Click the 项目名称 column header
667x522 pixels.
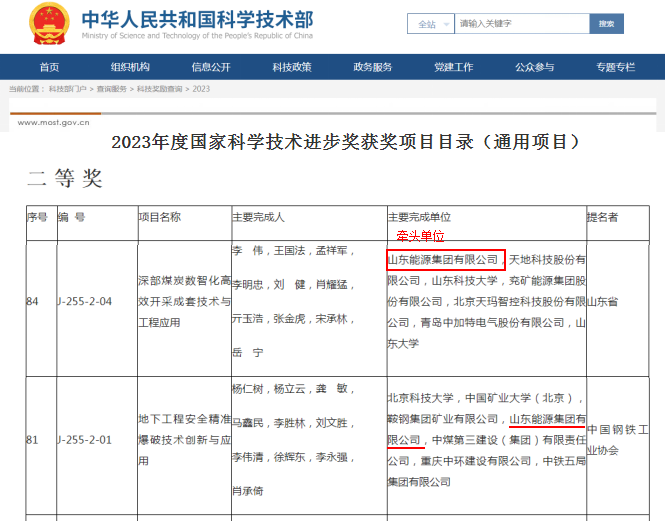(x=160, y=217)
